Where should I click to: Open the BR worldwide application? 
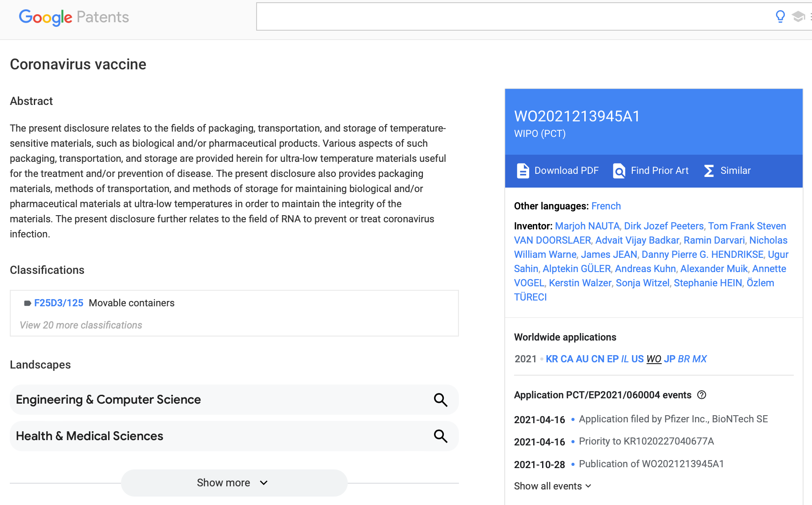[684, 359]
